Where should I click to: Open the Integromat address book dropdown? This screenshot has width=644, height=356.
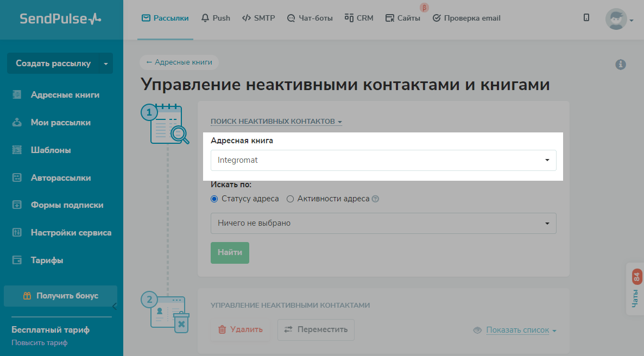(383, 160)
